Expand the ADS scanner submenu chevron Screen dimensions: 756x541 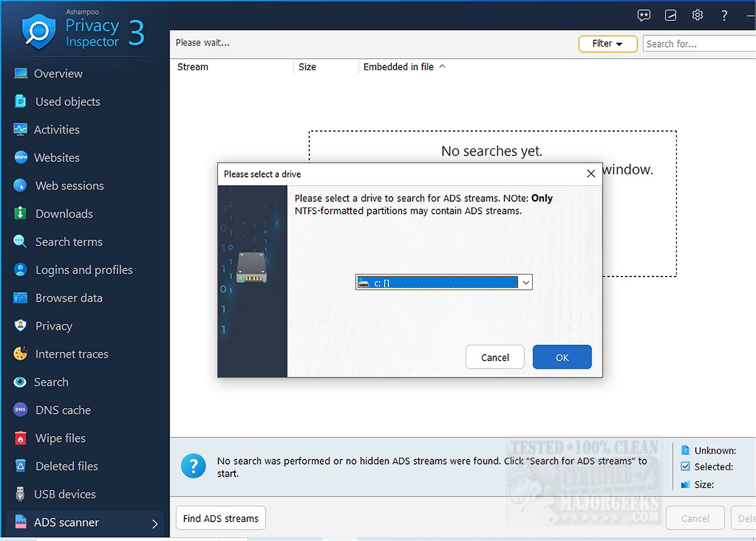pyautogui.click(x=154, y=523)
